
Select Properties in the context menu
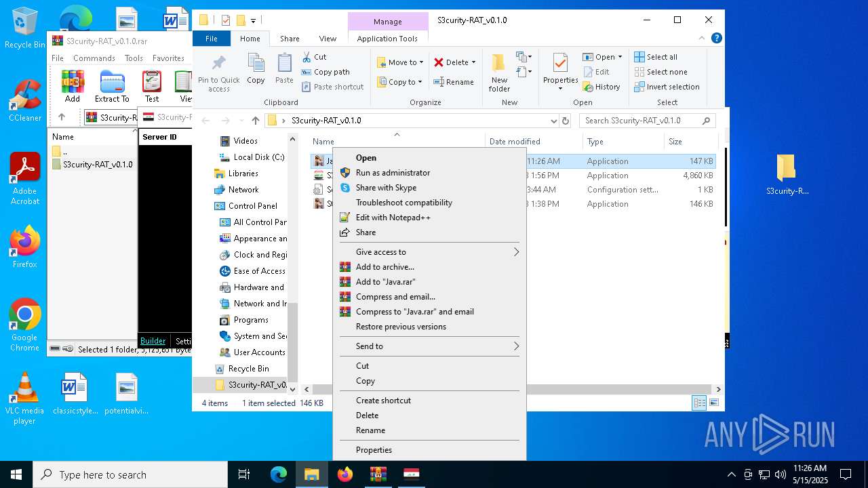pyautogui.click(x=429, y=450)
